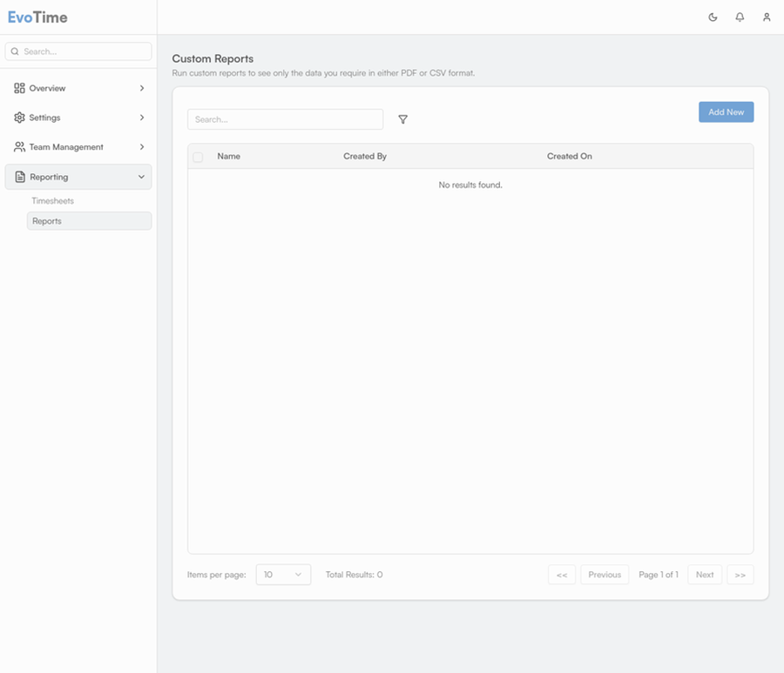Select Reports in the sidebar

pyautogui.click(x=47, y=221)
